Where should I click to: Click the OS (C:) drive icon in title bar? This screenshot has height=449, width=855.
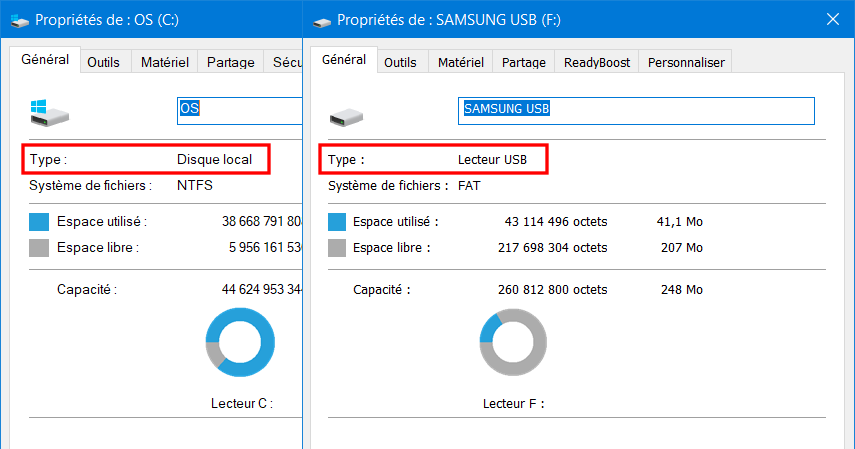tap(20, 21)
